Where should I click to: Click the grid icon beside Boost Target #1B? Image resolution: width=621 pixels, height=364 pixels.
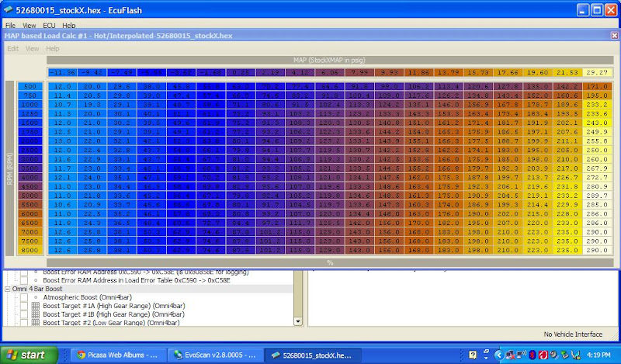tap(35, 314)
